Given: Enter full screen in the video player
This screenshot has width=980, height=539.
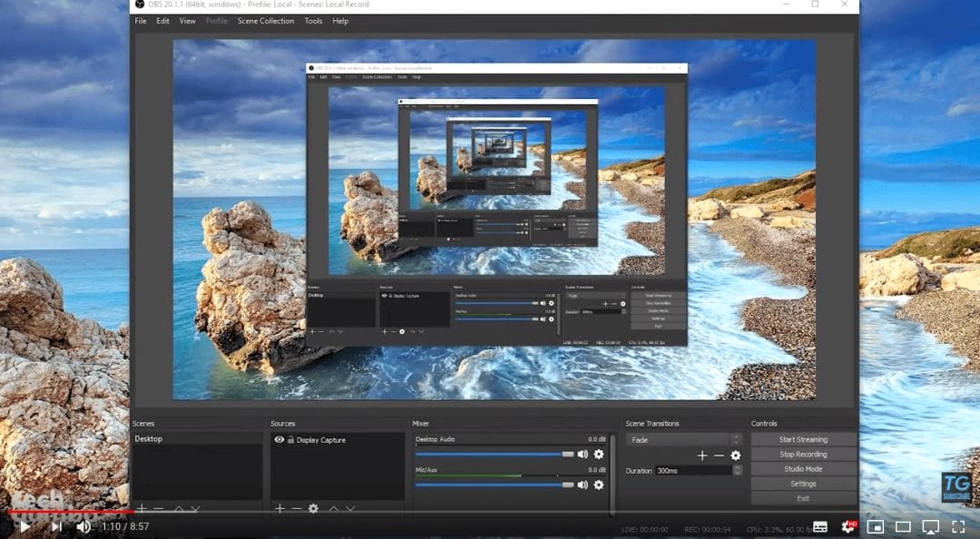Looking at the screenshot, I should point(958,526).
